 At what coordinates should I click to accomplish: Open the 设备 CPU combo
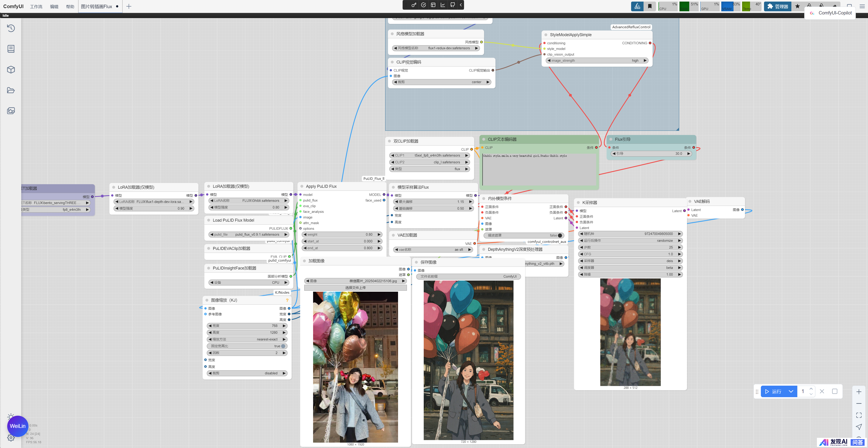[249, 283]
